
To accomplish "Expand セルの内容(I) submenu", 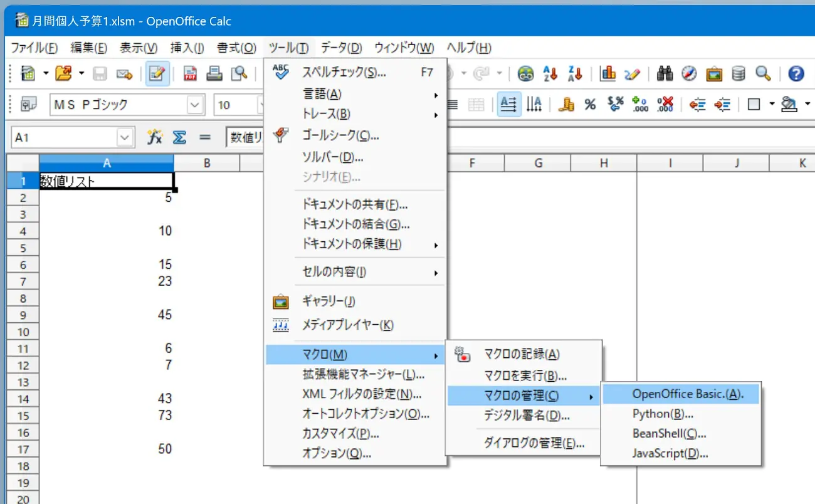I will click(355, 273).
